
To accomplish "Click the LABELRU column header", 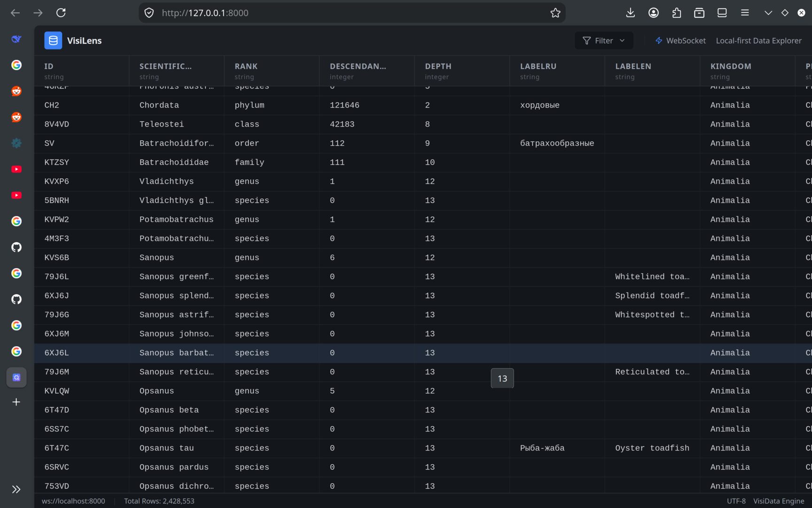I will tap(557, 71).
